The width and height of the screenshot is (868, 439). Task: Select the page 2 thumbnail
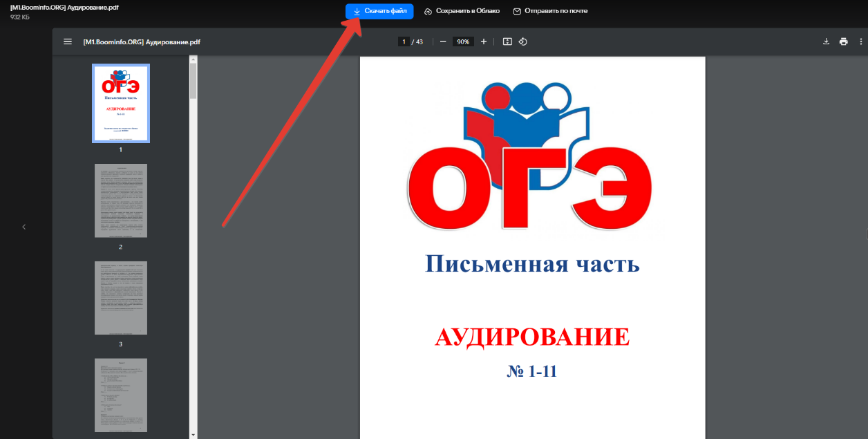121,200
